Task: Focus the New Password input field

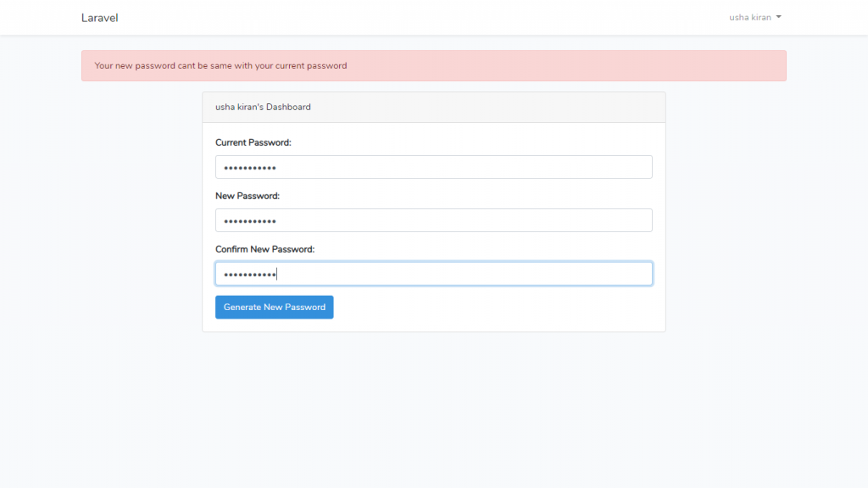Action: tap(433, 220)
